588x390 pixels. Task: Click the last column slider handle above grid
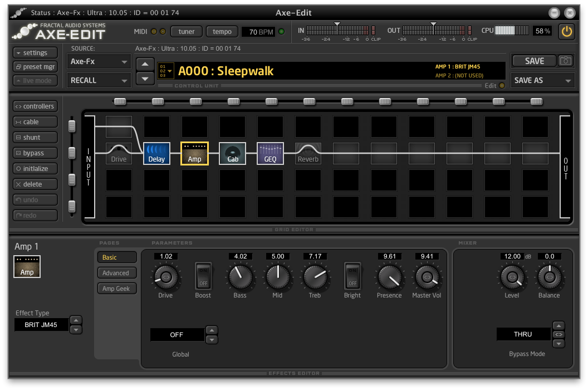click(x=536, y=101)
